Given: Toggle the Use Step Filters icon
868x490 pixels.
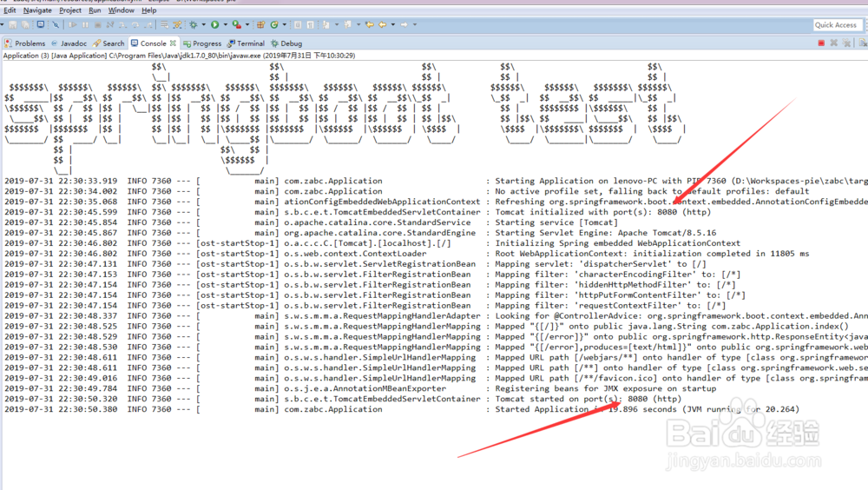Looking at the screenshot, I should (177, 25).
